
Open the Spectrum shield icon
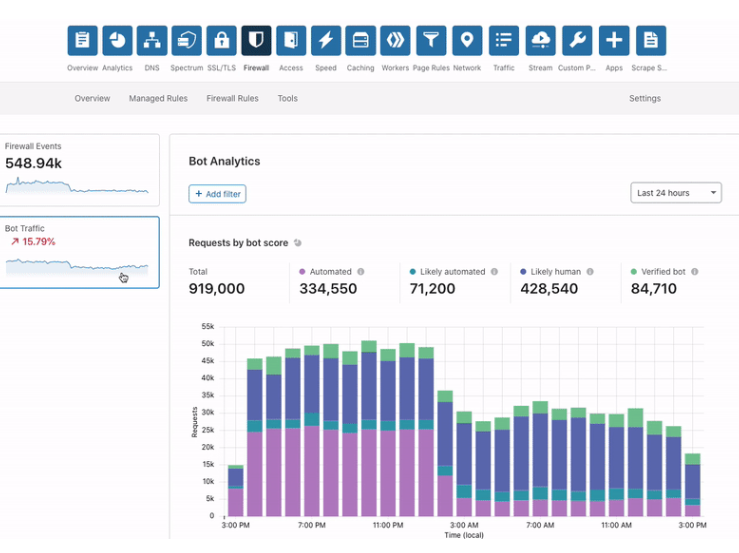[187, 41]
